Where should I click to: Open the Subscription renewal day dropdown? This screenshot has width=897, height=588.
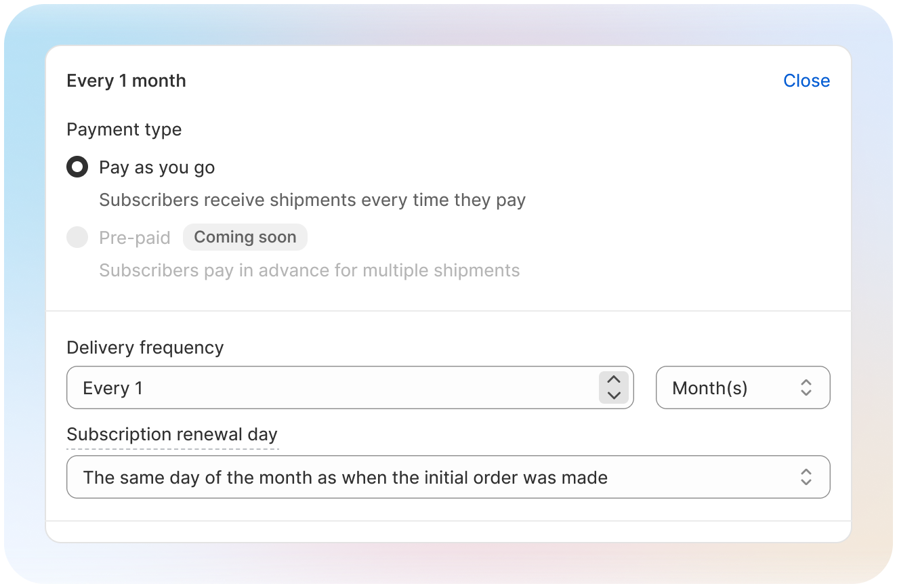447,477
